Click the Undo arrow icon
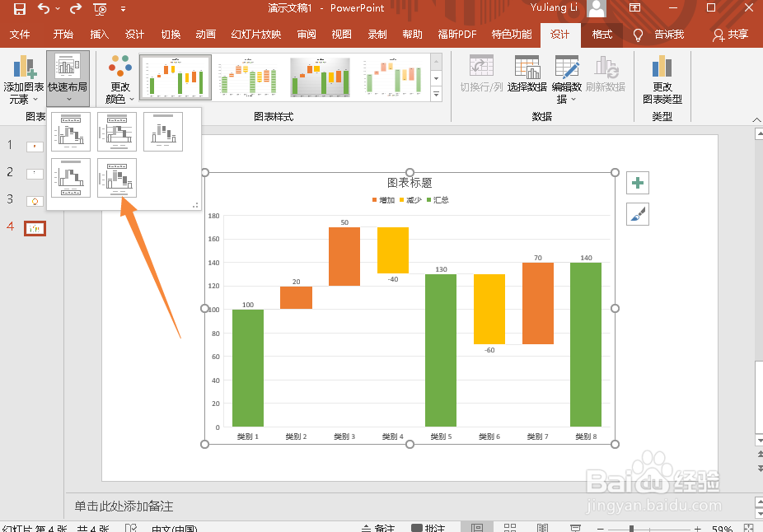763x532 pixels. point(44,8)
